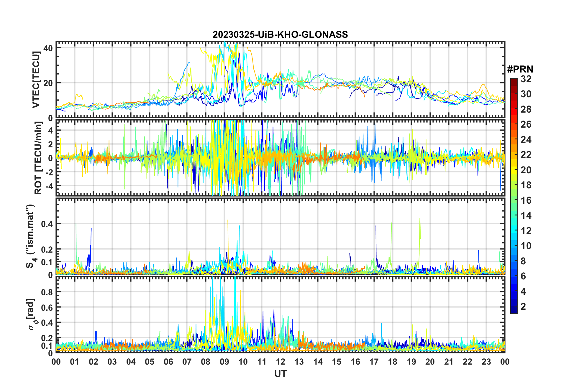
Task: Click the x-axis tick label 21
Action: pyautogui.click(x=449, y=362)
